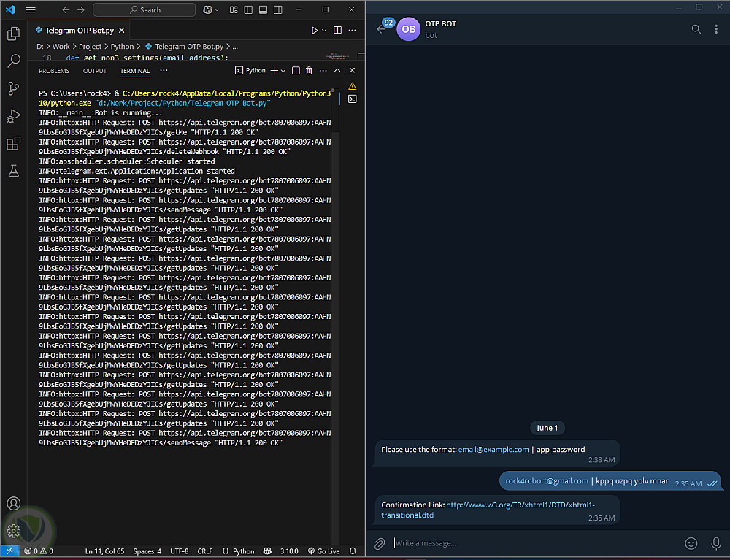Image resolution: width=730 pixels, height=560 pixels.
Task: Switch to the OUTPUT panel tab
Action: [95, 71]
